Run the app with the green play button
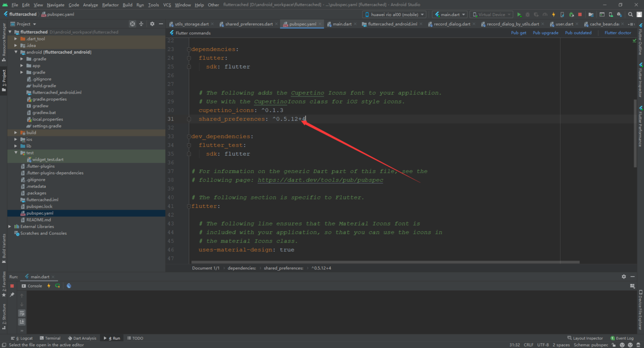 519,15
